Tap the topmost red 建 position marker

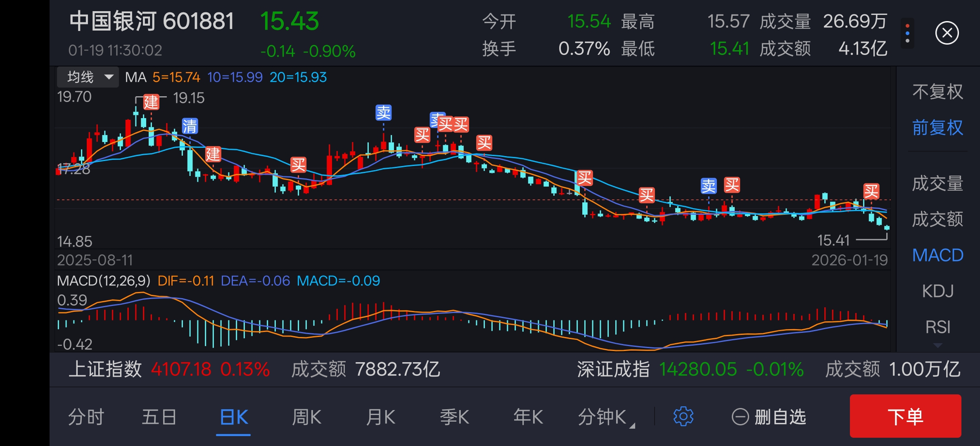click(x=151, y=102)
